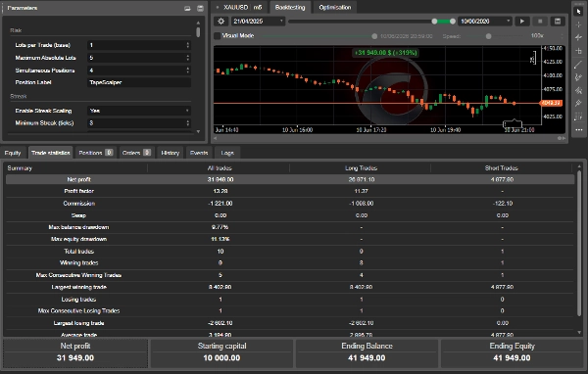The height and width of the screenshot is (374, 588).
Task: Open the Positions tab
Action: click(96, 153)
